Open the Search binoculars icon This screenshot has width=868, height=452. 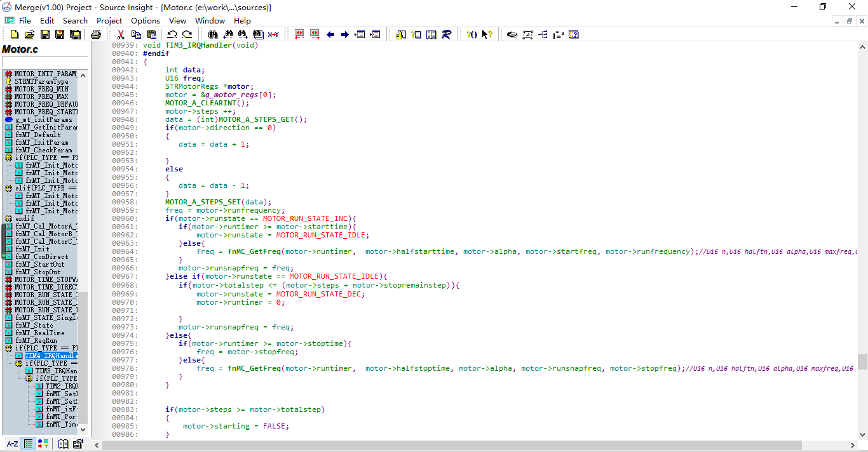(212, 34)
